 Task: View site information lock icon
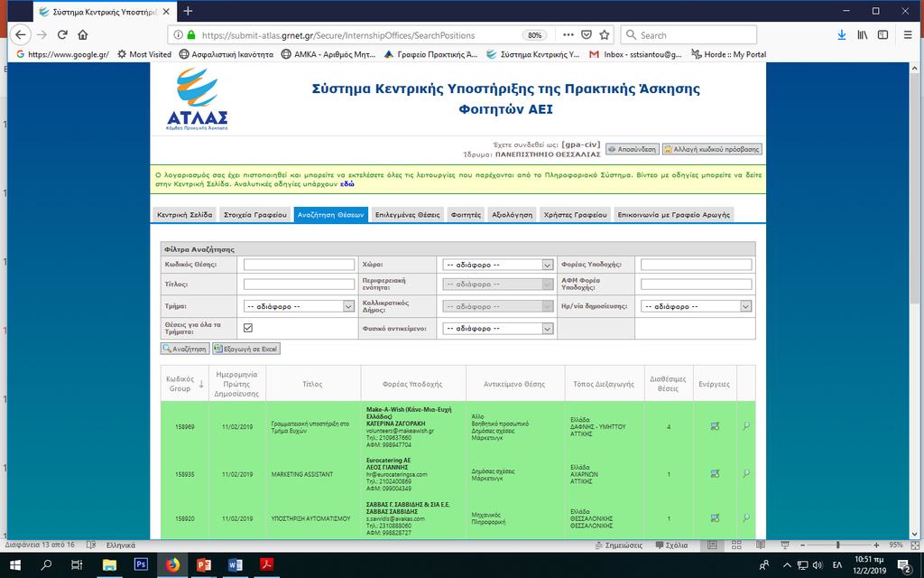coord(191,35)
